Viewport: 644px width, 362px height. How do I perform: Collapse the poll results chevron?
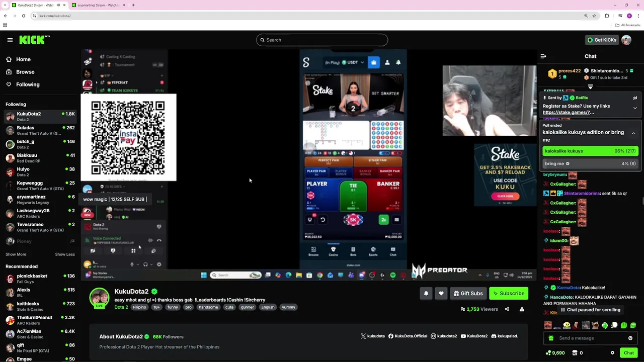coord(633,133)
